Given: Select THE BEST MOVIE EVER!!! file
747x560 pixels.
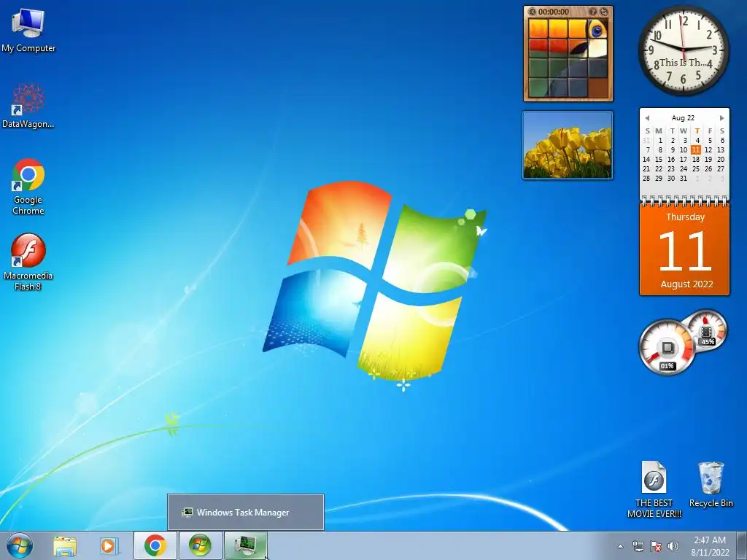Looking at the screenshot, I should 654,489.
